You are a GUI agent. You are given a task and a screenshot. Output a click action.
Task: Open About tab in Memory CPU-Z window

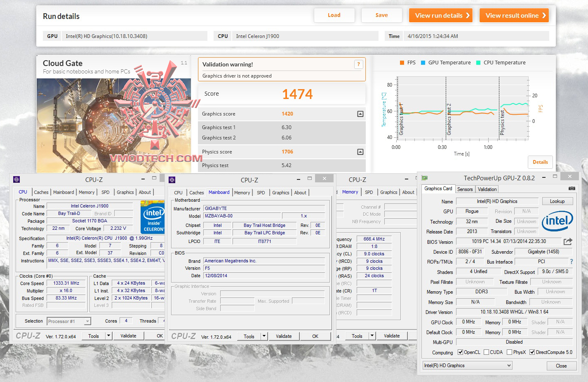pos(408,192)
